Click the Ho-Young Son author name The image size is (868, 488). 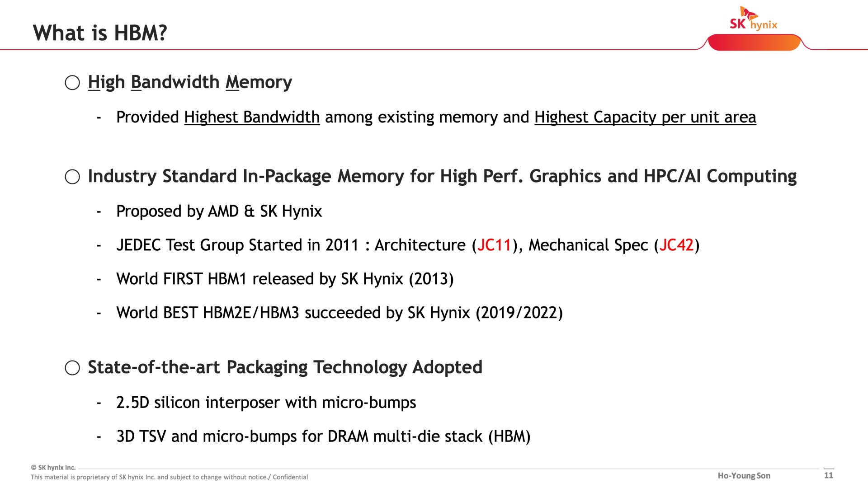point(744,476)
